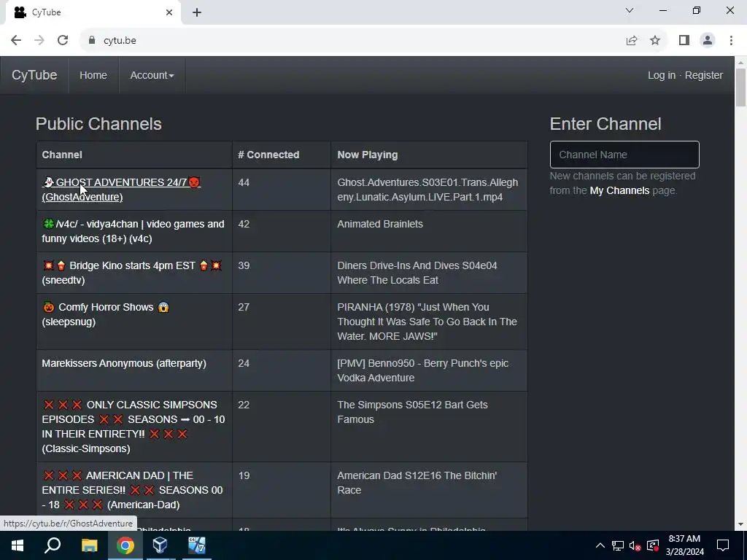Click the Enter Channel heading
This screenshot has height=560, width=747.
(605, 124)
